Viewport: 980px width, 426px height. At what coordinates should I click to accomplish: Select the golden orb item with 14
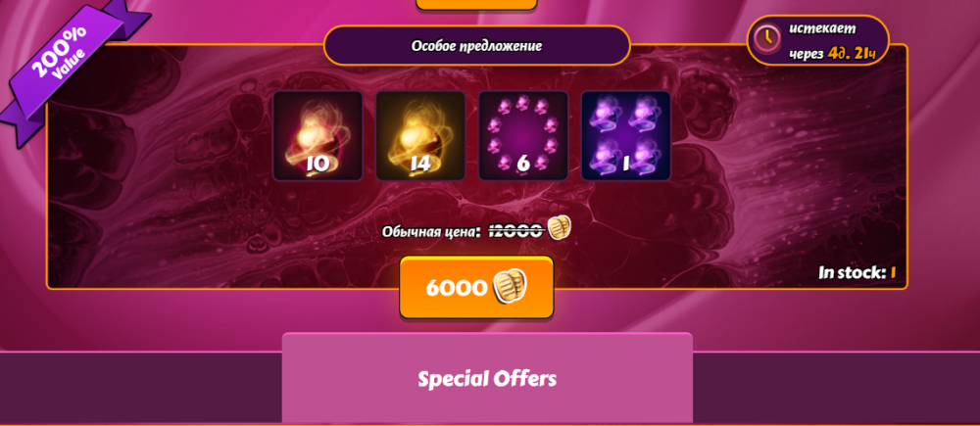point(420,135)
